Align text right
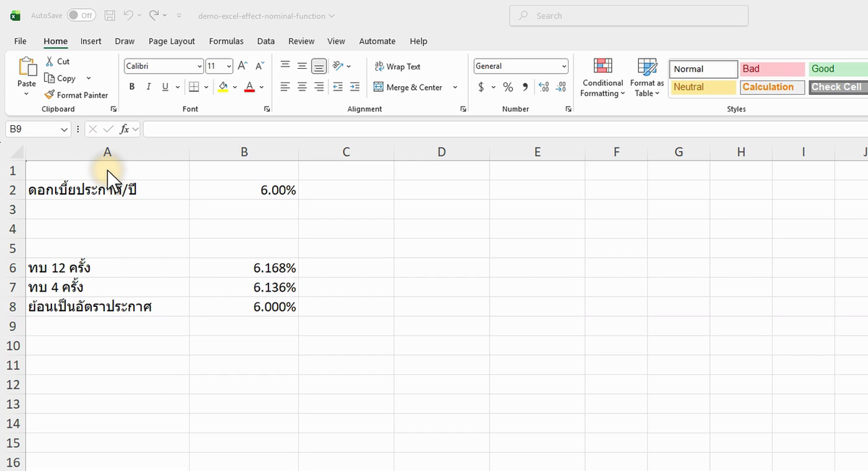The image size is (868, 471). pyautogui.click(x=319, y=87)
